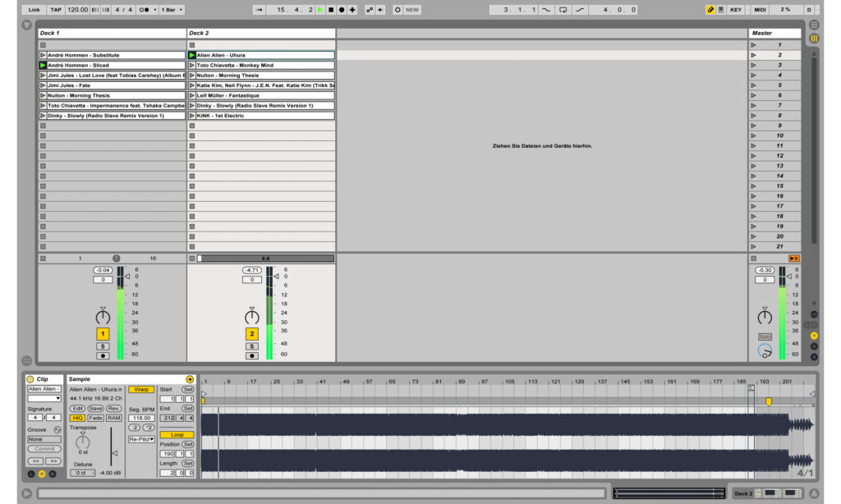Click the Back to Arrangement orange button
The image size is (841, 504).
pos(794,259)
